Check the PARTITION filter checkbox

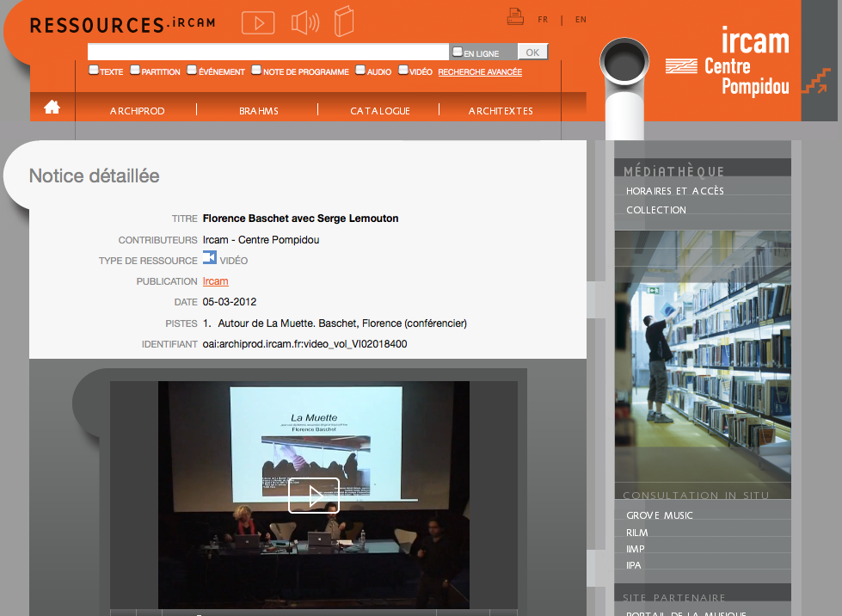(x=135, y=70)
